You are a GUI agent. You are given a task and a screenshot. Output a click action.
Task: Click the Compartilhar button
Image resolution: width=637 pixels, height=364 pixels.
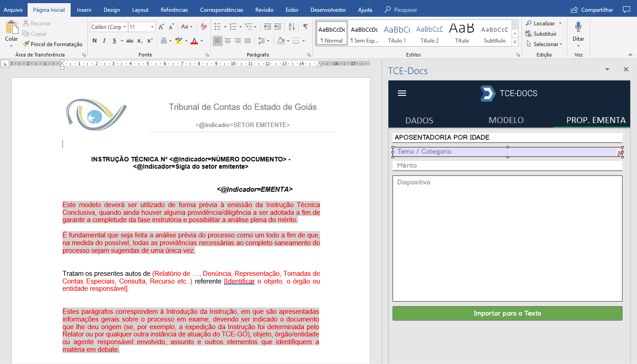pyautogui.click(x=592, y=9)
